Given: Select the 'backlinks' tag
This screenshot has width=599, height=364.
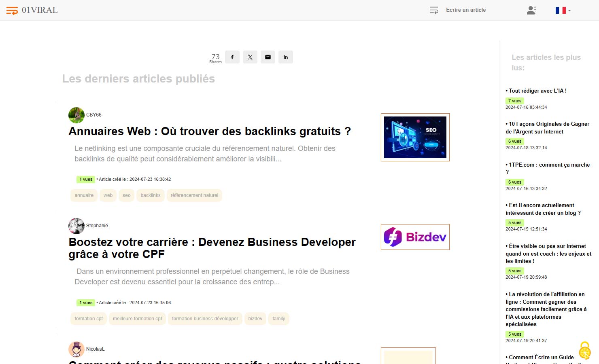Looking at the screenshot, I should (x=151, y=195).
